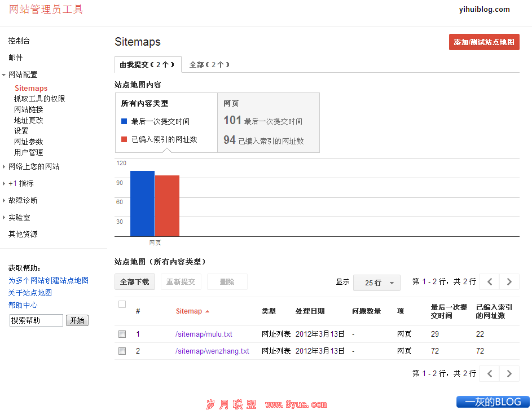Check the checkbox for /sitemap/mulu.txt
Screen dimensions: 532x410
pos(122,334)
